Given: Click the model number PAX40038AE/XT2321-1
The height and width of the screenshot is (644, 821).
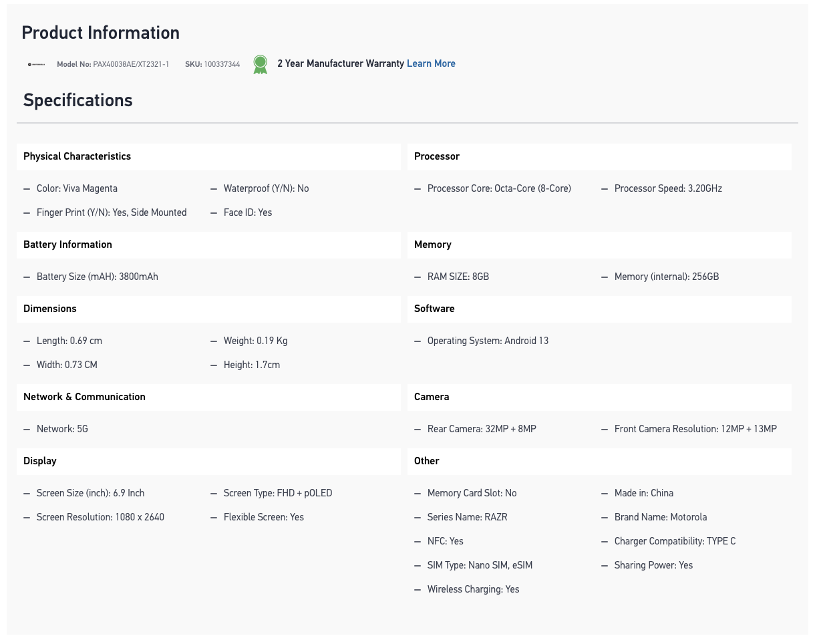Looking at the screenshot, I should pos(131,64).
